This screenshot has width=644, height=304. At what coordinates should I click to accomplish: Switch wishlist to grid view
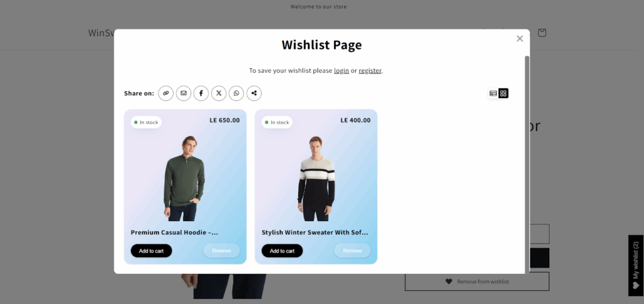[504, 94]
